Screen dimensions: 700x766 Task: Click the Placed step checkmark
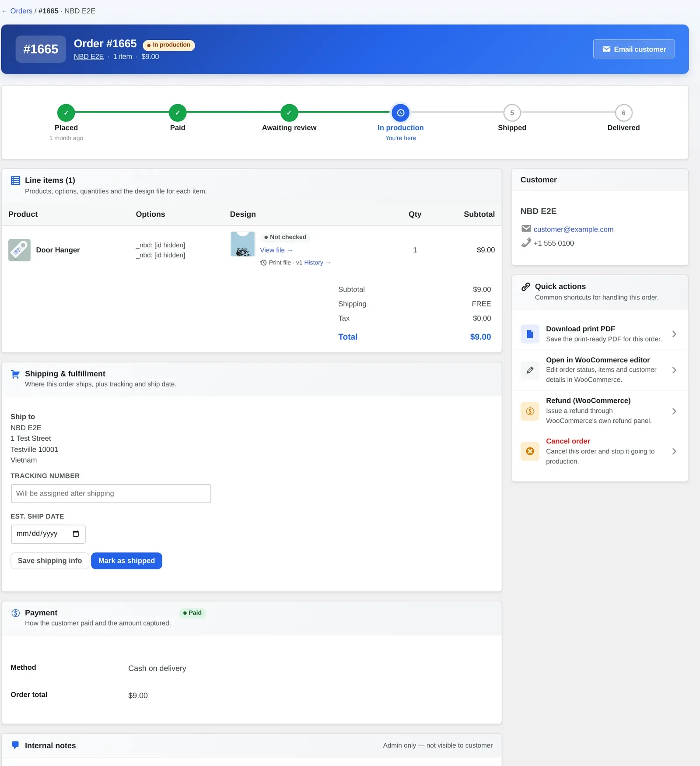coord(66,113)
